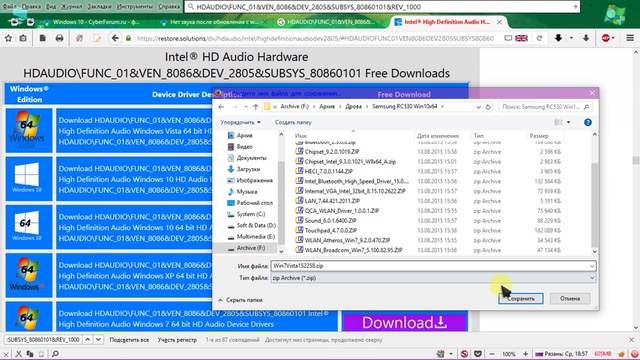Click Windows 10 64 bit HD Audio download link
Image resolution: width=640 pixels, height=360 pixels.
click(x=134, y=227)
